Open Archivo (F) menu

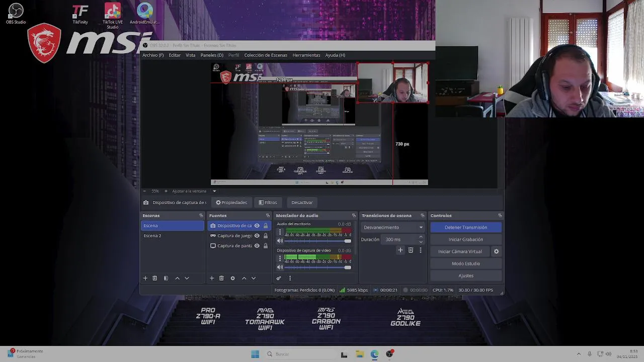pos(153,55)
